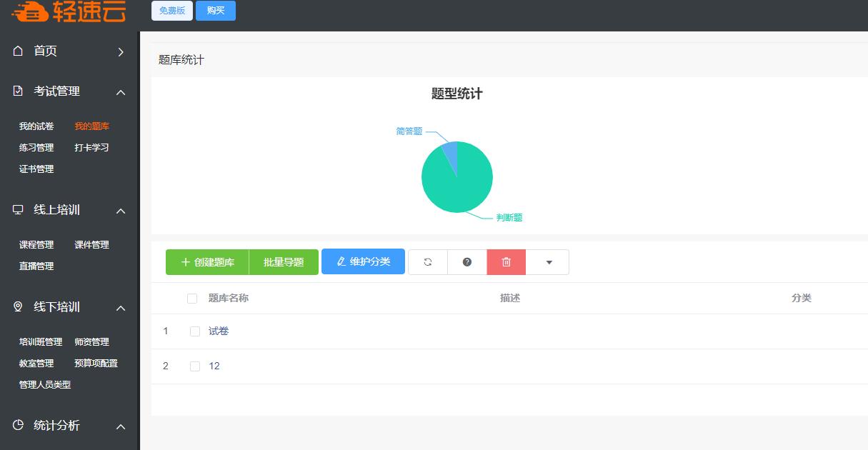Screen dimensions: 868x450
Task: Open the help icon next to refresh
Action: pos(467,262)
